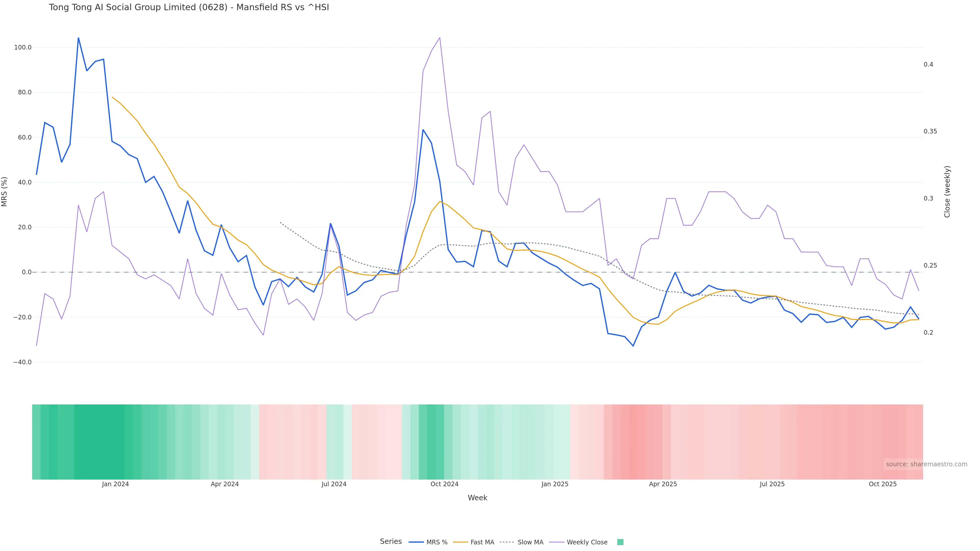
Task: Click the Jan 2024 axis label
Action: point(115,484)
